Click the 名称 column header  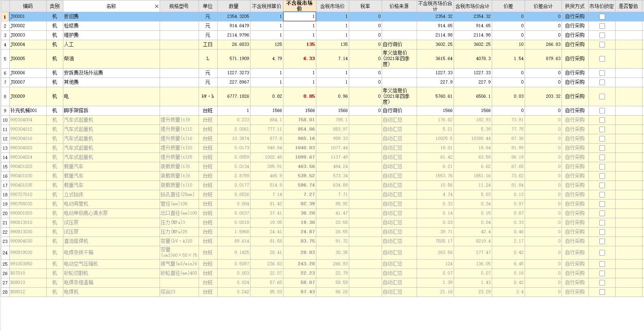(111, 6)
